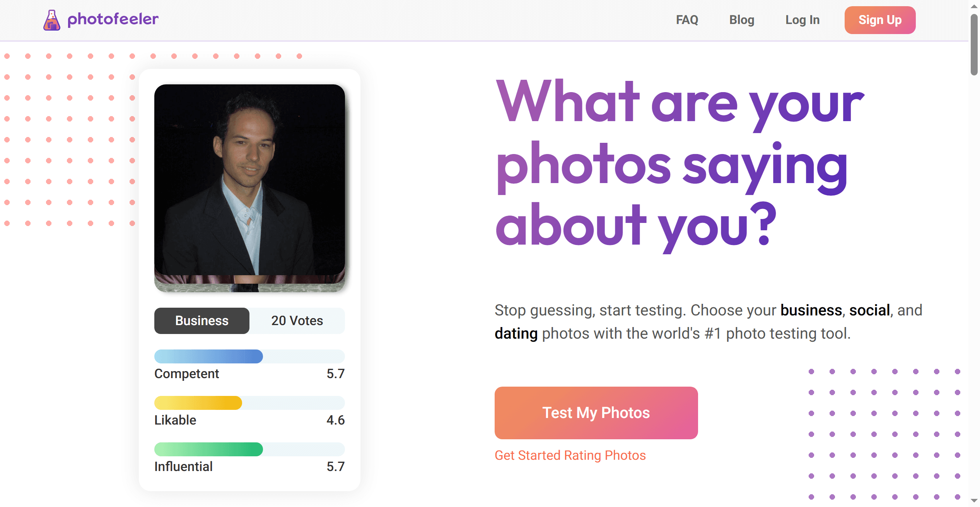
Task: Click the Influential trait label
Action: [183, 467]
